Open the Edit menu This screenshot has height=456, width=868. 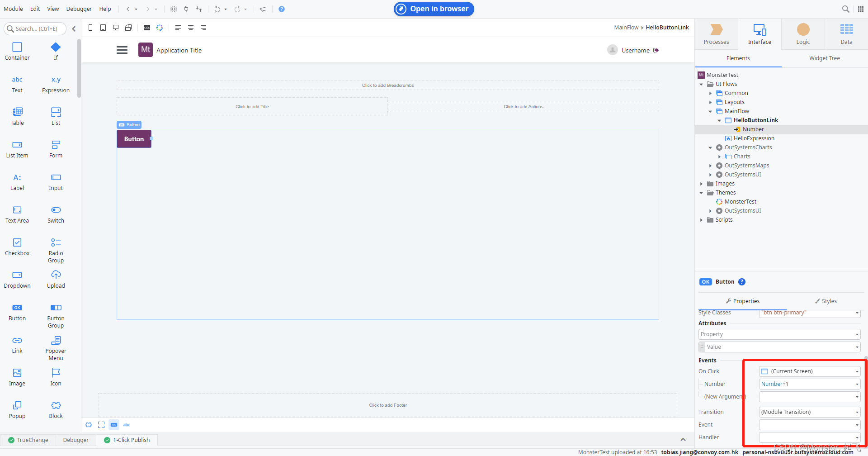[35, 9]
